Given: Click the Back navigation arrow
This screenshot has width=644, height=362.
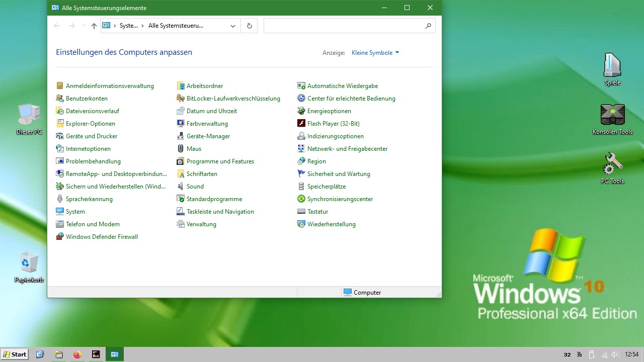Looking at the screenshot, I should [x=57, y=26].
